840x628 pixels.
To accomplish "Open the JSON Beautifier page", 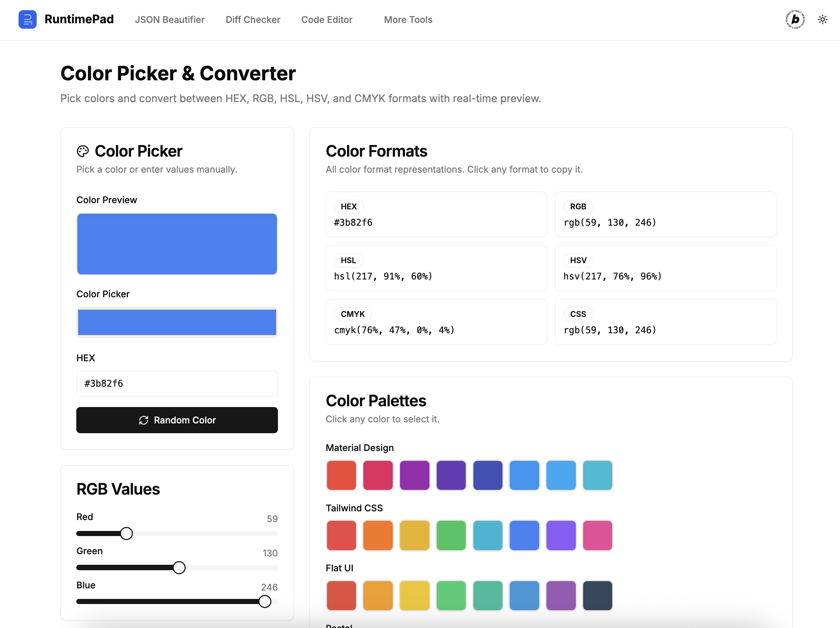I will [x=169, y=20].
